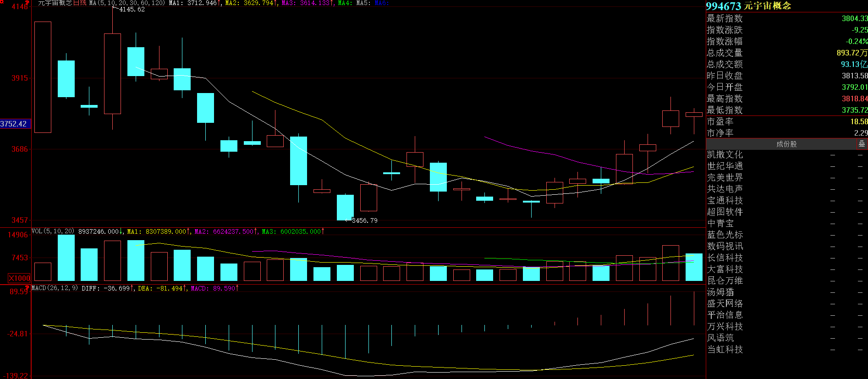The width and height of the screenshot is (868, 379).
Task: Click 当虹科技 at the list bottom
Action: pyautogui.click(x=725, y=350)
